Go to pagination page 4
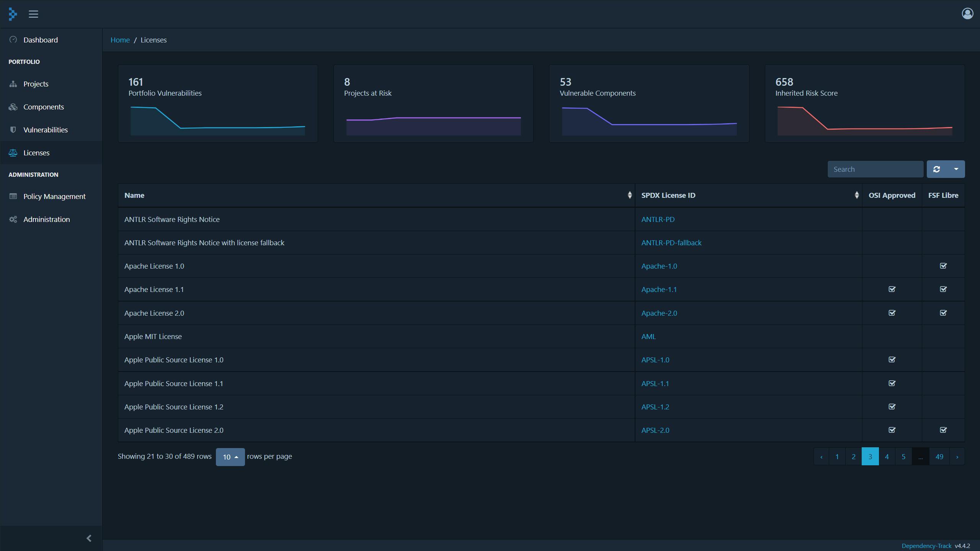The image size is (980, 551). [887, 456]
